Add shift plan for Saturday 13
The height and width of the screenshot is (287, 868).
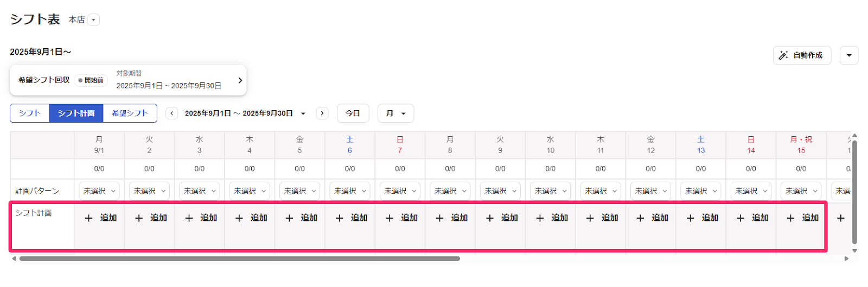click(702, 218)
